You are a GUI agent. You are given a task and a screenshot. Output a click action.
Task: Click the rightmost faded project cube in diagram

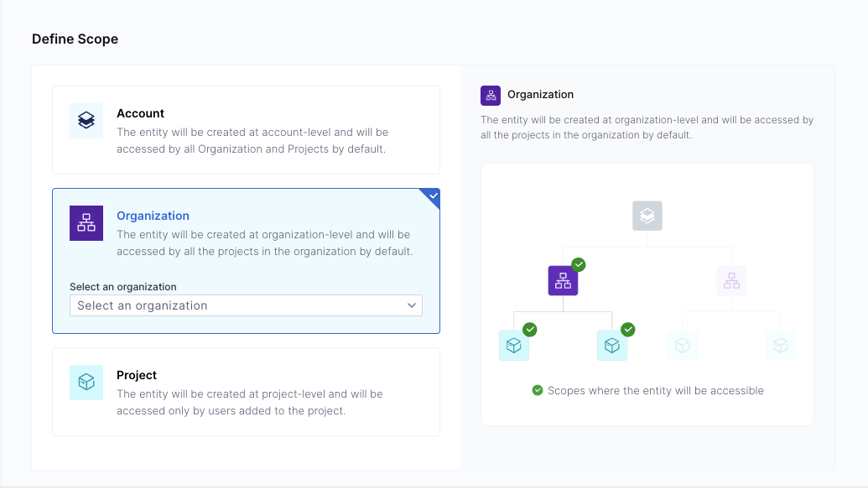point(781,346)
